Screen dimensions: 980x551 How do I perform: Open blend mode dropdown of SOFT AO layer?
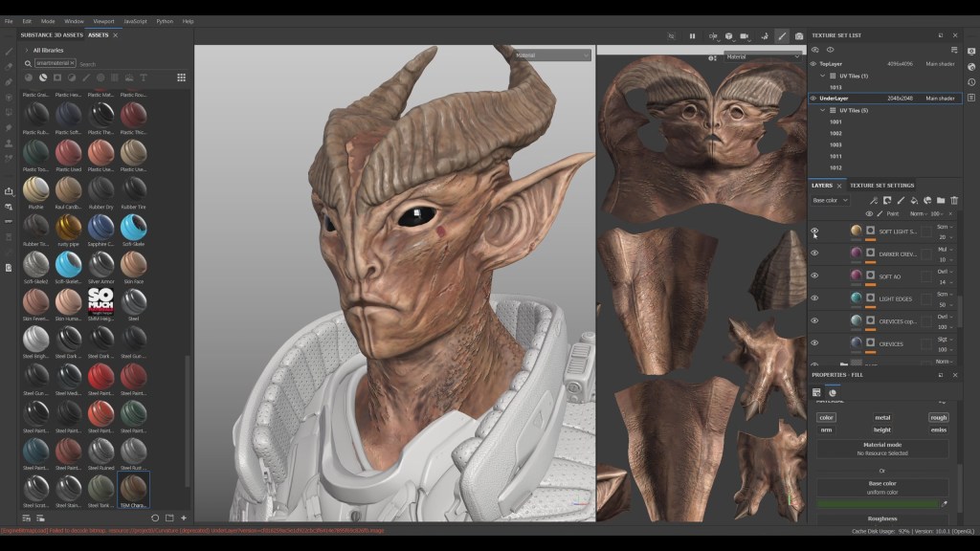[x=945, y=272]
